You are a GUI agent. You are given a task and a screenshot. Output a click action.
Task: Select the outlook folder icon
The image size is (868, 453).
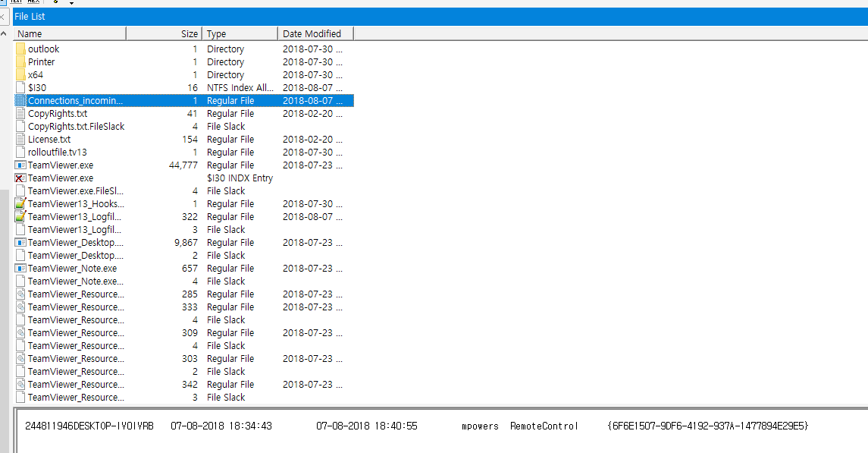click(20, 49)
